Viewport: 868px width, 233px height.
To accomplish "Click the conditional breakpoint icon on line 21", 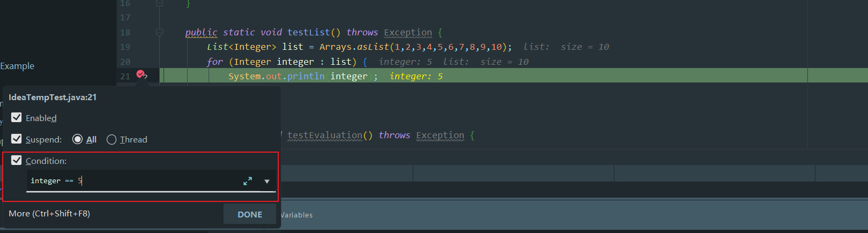I will pos(141,75).
